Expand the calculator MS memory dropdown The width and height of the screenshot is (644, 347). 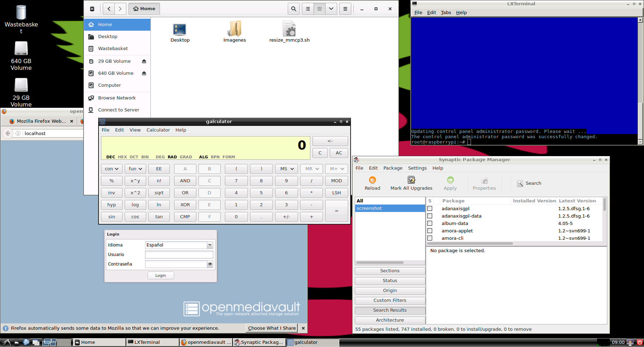tap(287, 169)
